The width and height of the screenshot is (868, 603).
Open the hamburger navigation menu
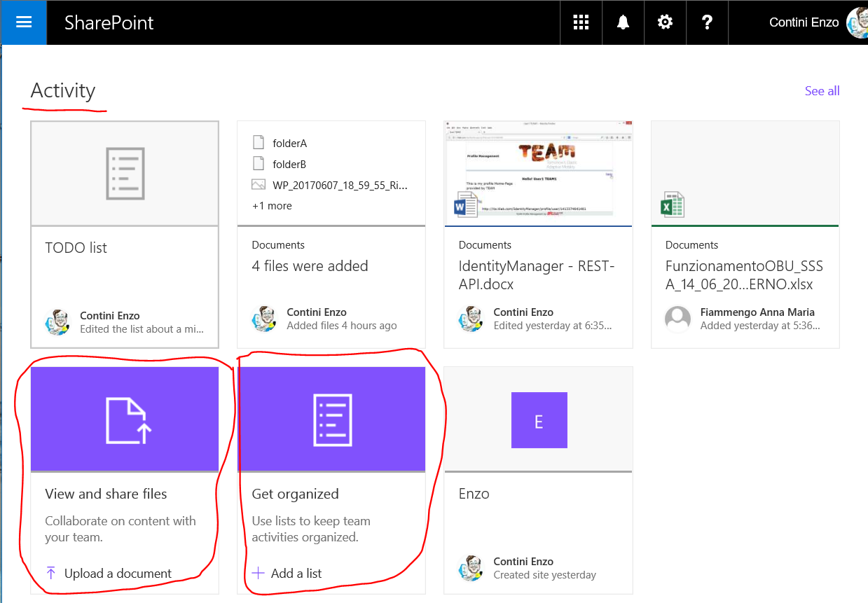[23, 22]
